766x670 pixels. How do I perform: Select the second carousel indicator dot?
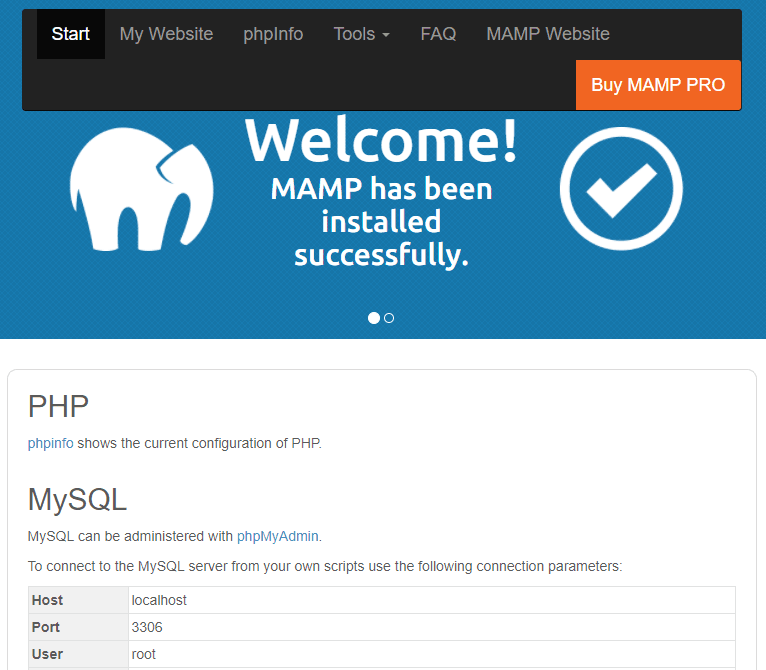pyautogui.click(x=389, y=318)
